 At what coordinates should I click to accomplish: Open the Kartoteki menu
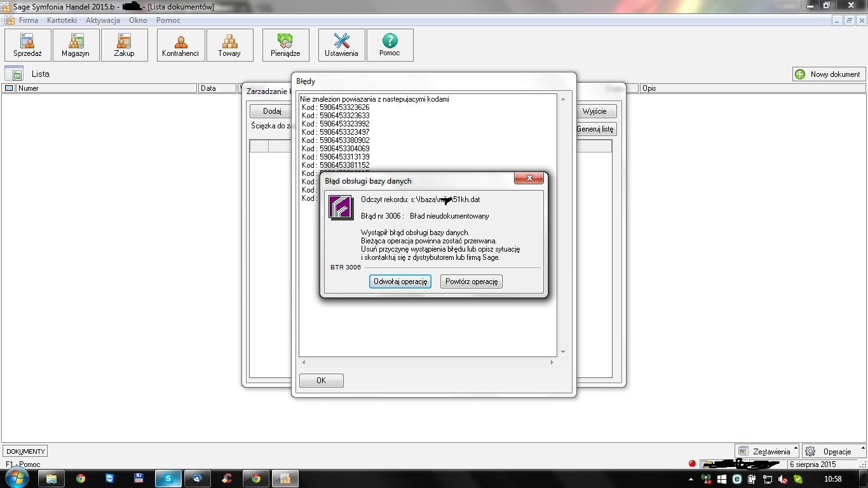click(x=62, y=20)
